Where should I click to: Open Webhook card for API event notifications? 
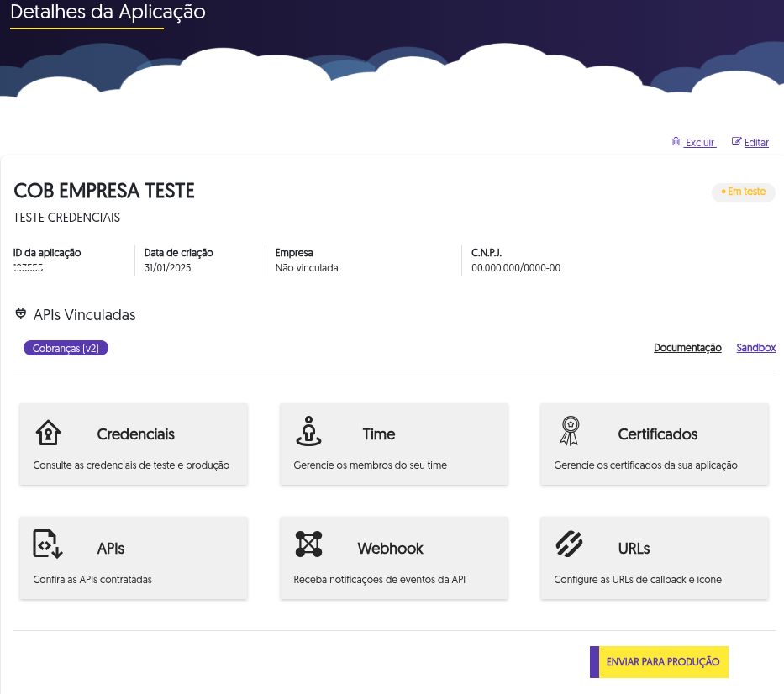394,558
